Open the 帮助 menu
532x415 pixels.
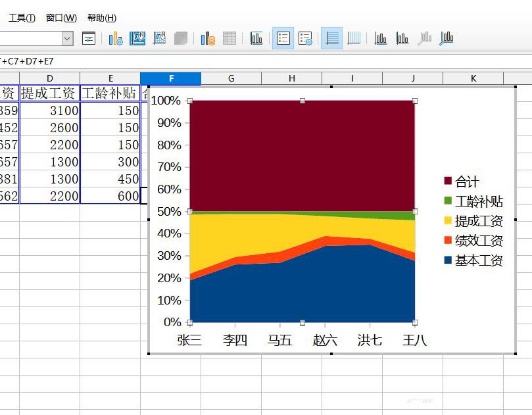click(102, 18)
